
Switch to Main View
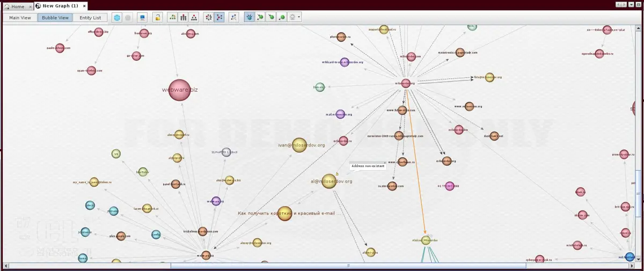(x=20, y=18)
